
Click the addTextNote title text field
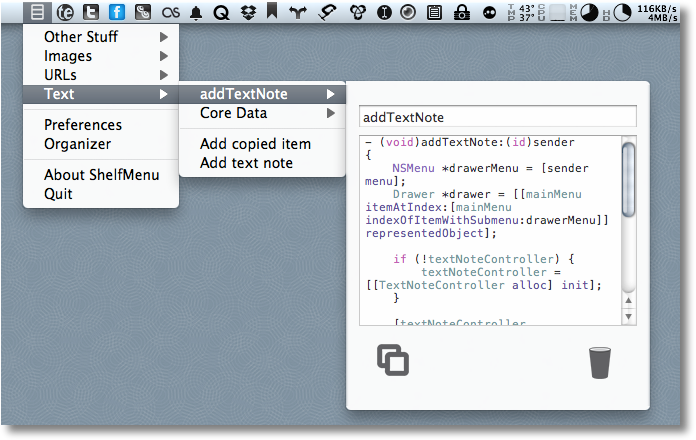coord(497,117)
